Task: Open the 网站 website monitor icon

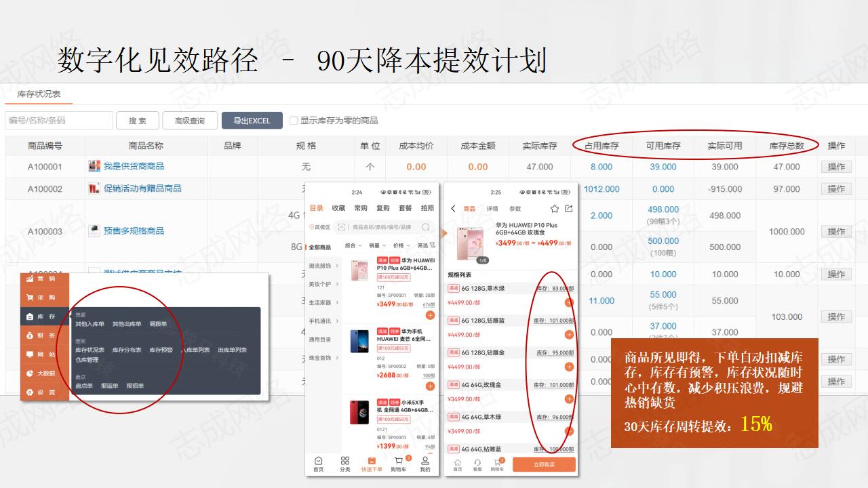Action: 30,354
